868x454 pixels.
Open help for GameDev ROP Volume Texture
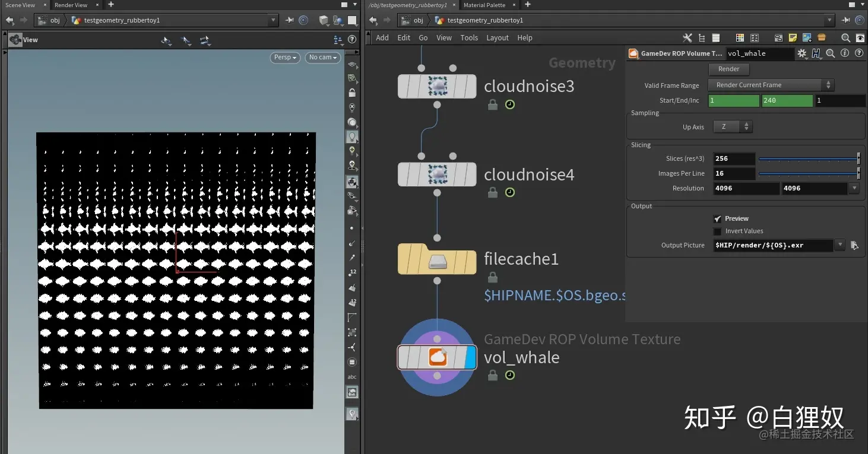(859, 53)
